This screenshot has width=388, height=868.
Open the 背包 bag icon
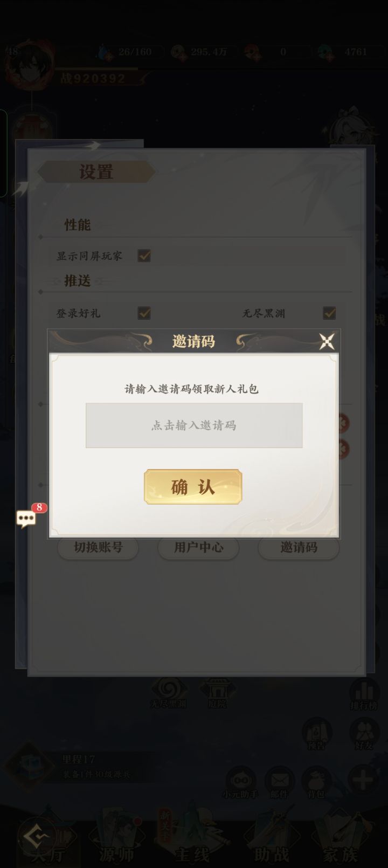316,783
